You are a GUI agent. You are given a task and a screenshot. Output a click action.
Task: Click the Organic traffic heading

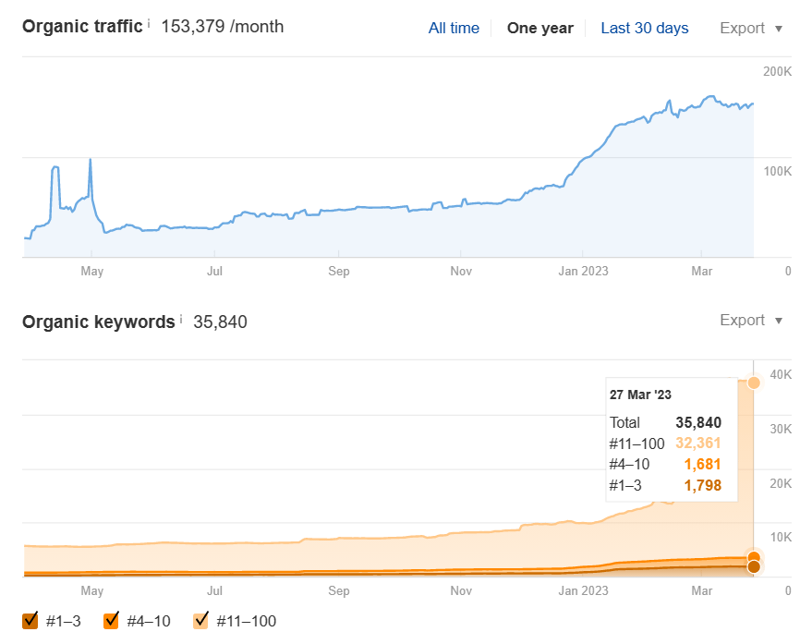coord(82,27)
